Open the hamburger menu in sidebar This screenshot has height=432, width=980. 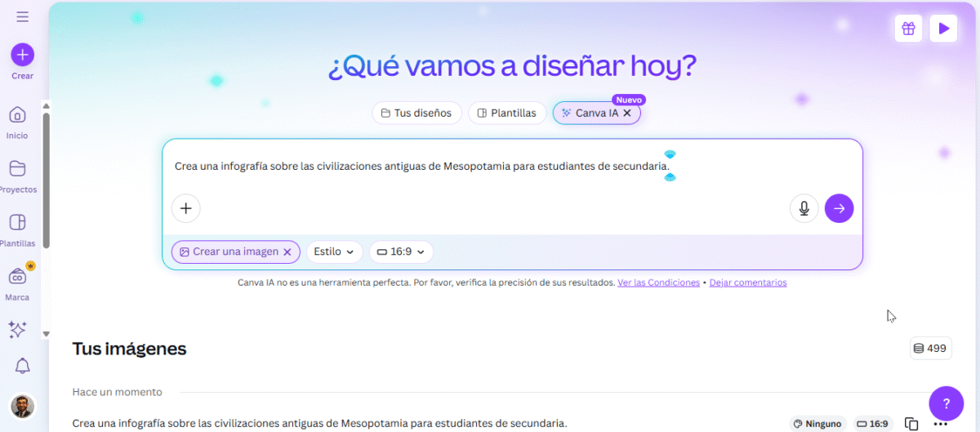point(22,16)
